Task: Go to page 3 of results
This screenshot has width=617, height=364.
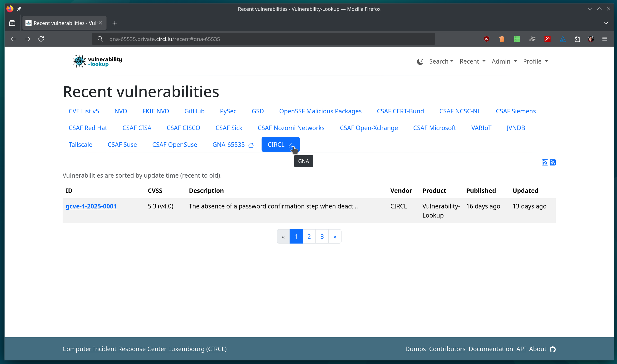Action: (x=322, y=236)
